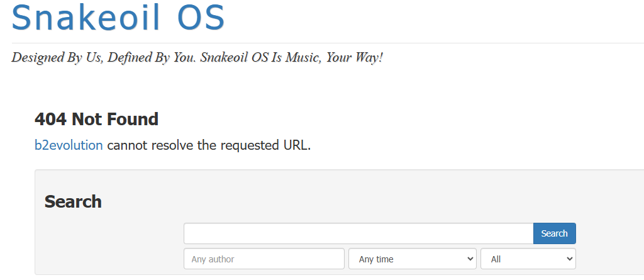
Task: Open the Snakeoil OS site title link
Action: pos(118,17)
